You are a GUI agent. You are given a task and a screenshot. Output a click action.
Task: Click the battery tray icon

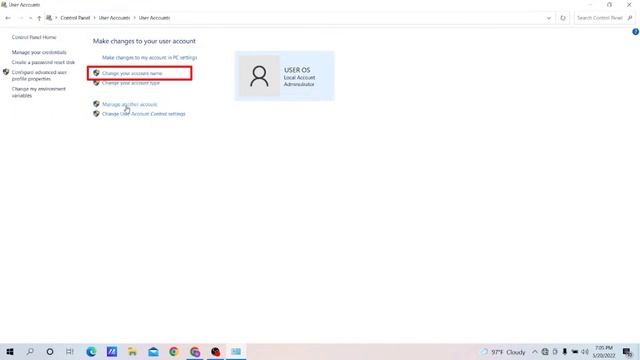pos(575,352)
